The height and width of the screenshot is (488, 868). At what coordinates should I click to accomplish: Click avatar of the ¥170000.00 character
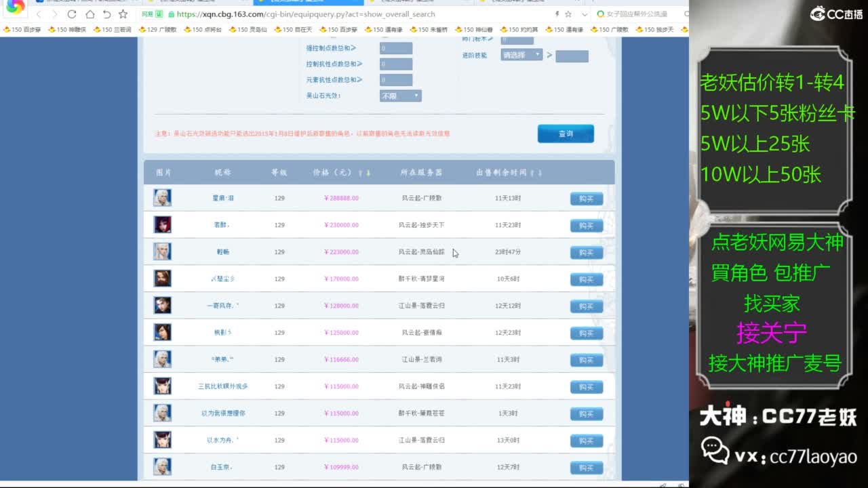coord(162,279)
